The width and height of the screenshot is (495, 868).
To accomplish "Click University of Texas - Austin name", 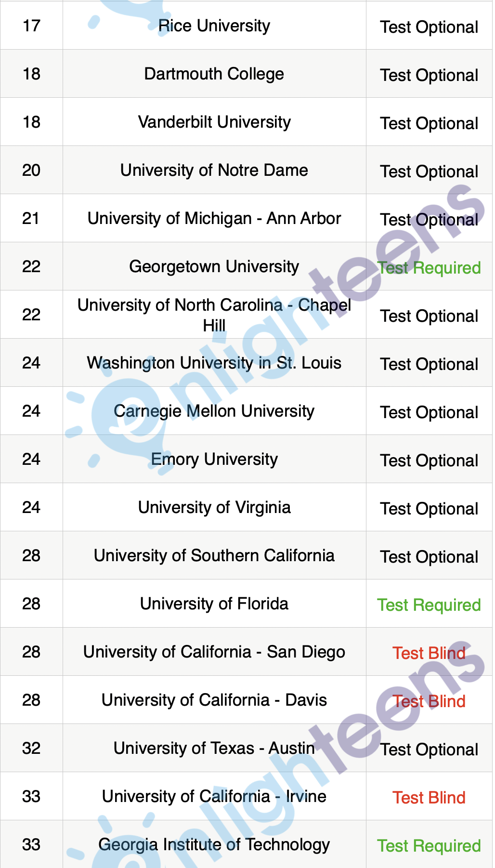I will 214,748.
